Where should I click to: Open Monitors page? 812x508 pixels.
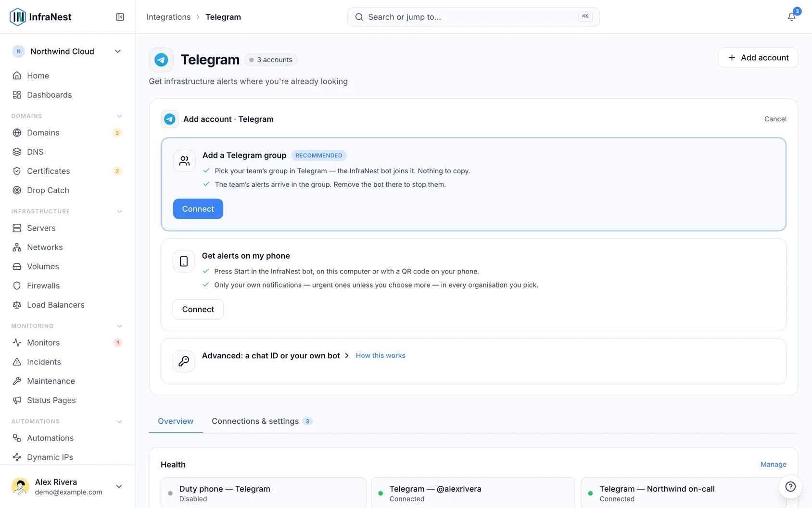click(x=67, y=342)
